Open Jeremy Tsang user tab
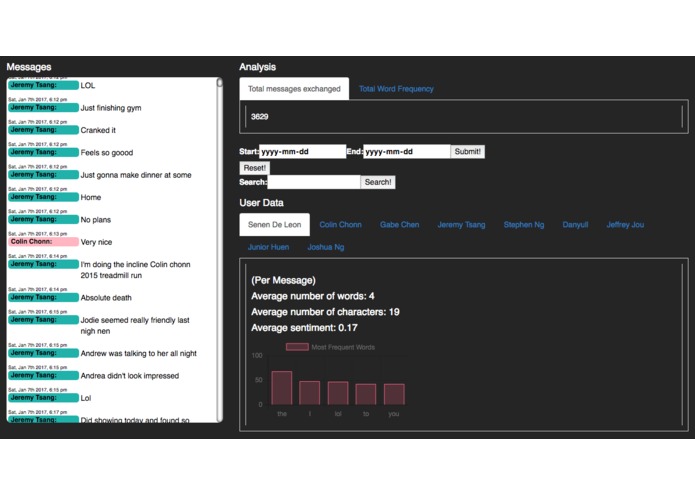 coord(461,225)
